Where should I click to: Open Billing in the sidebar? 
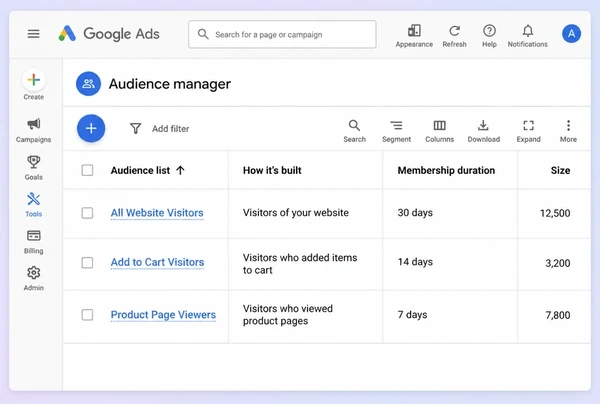34,242
